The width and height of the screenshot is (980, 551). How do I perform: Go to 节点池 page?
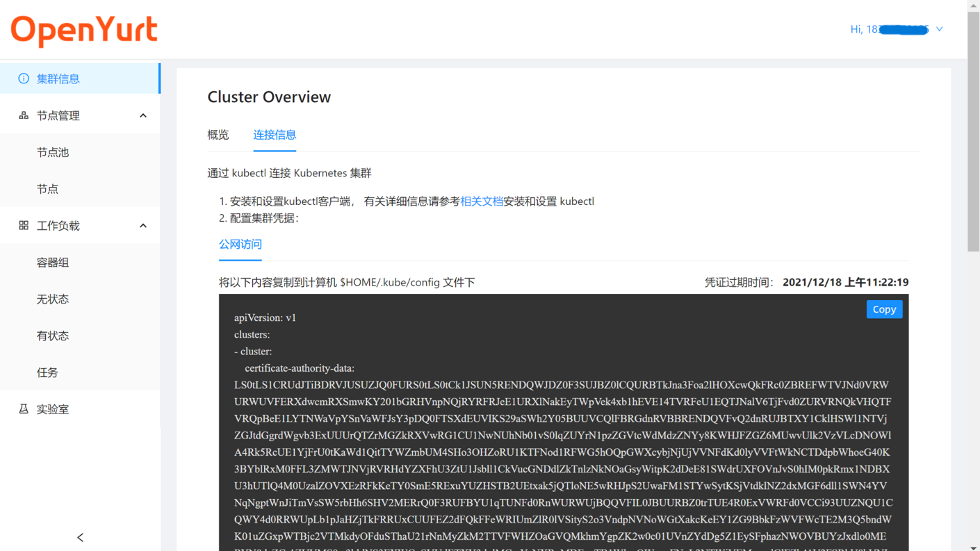coord(80,152)
